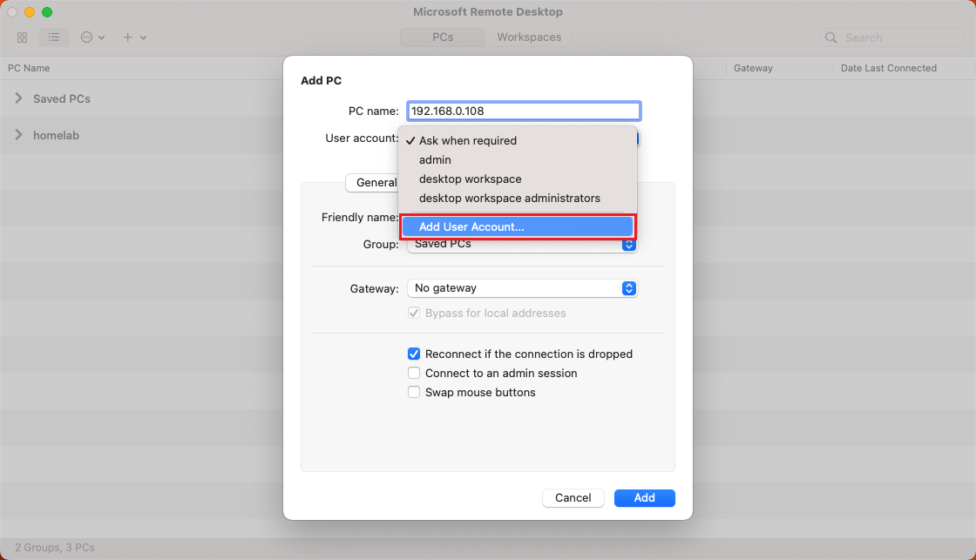Choose the admin user account
This screenshot has width=976, height=560.
tap(518, 160)
